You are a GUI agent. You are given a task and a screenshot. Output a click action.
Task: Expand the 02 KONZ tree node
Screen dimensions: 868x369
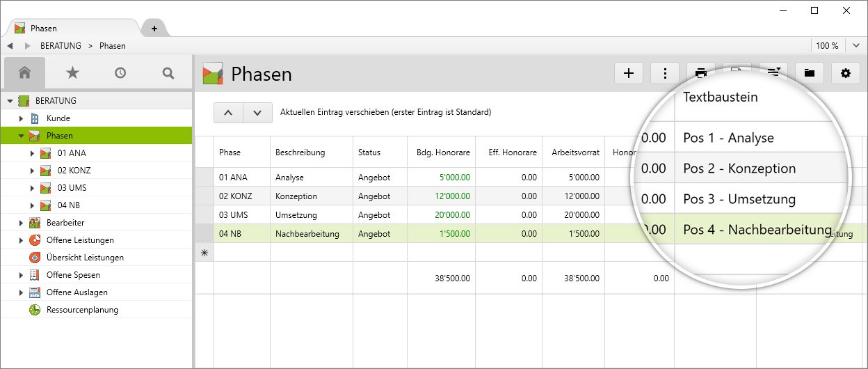pos(32,171)
